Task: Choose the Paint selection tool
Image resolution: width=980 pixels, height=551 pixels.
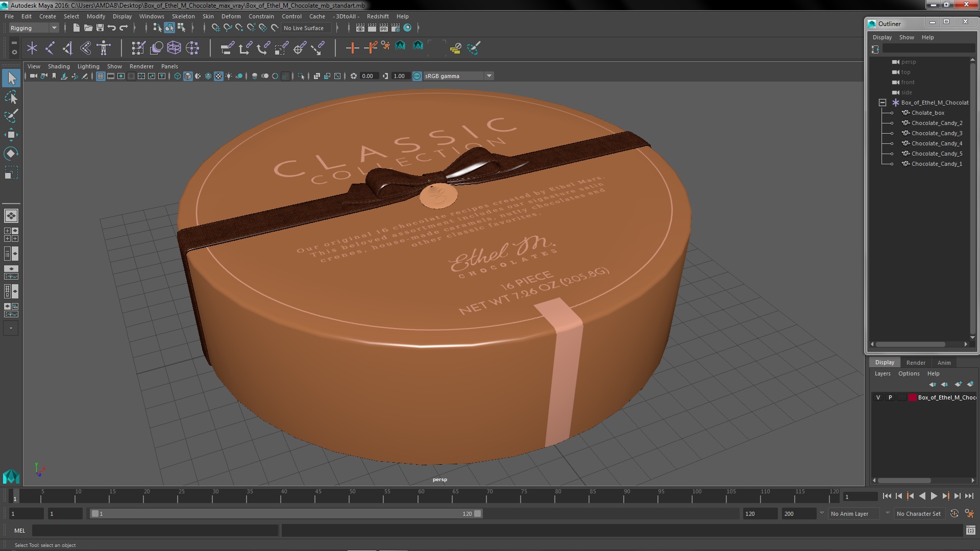Action: coord(11,116)
